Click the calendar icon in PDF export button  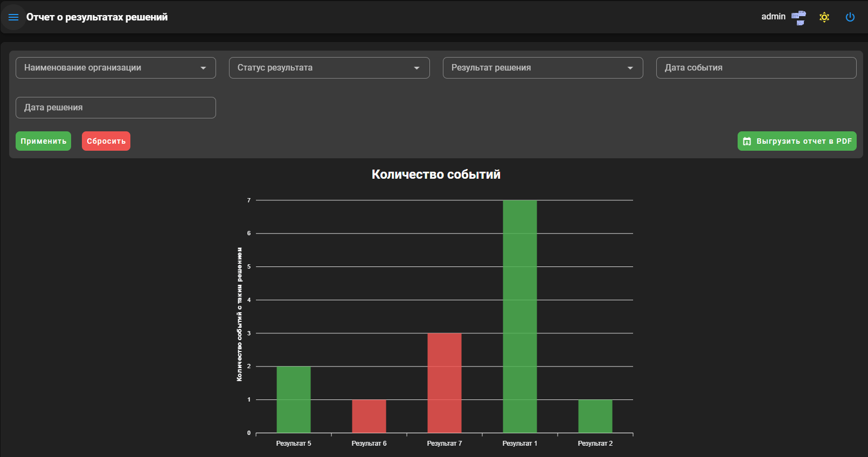click(747, 142)
